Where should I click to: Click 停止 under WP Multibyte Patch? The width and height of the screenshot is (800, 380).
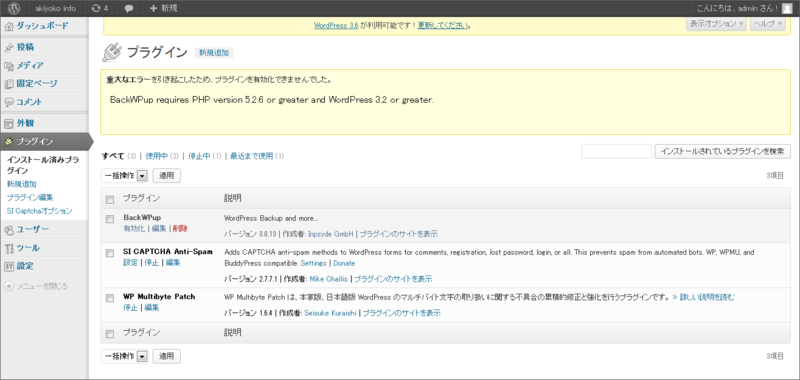(131, 308)
